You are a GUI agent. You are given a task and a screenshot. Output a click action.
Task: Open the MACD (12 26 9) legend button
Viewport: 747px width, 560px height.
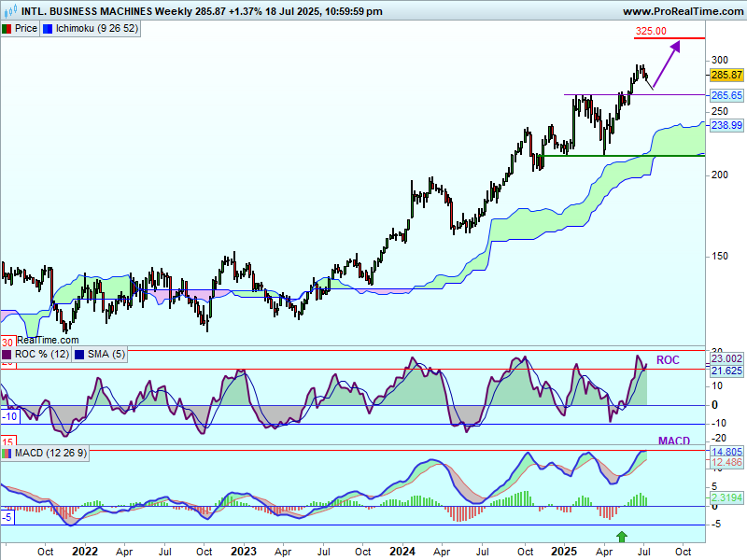pos(45,453)
